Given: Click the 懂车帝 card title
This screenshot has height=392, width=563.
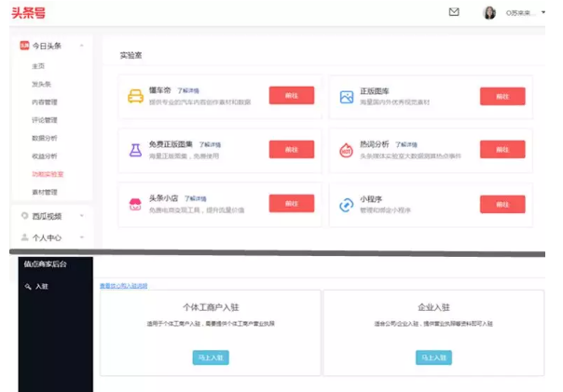Looking at the screenshot, I should click(x=160, y=90).
